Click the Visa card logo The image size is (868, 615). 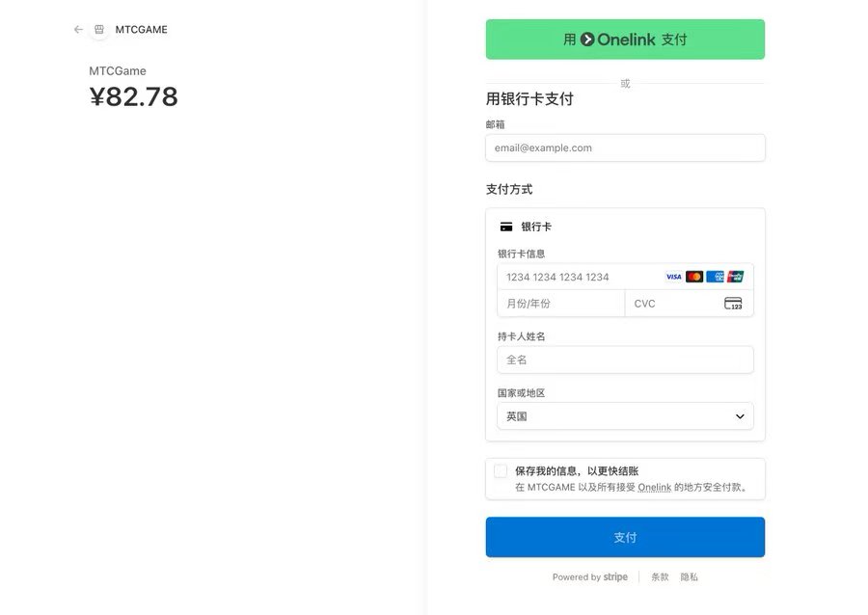[x=674, y=277]
